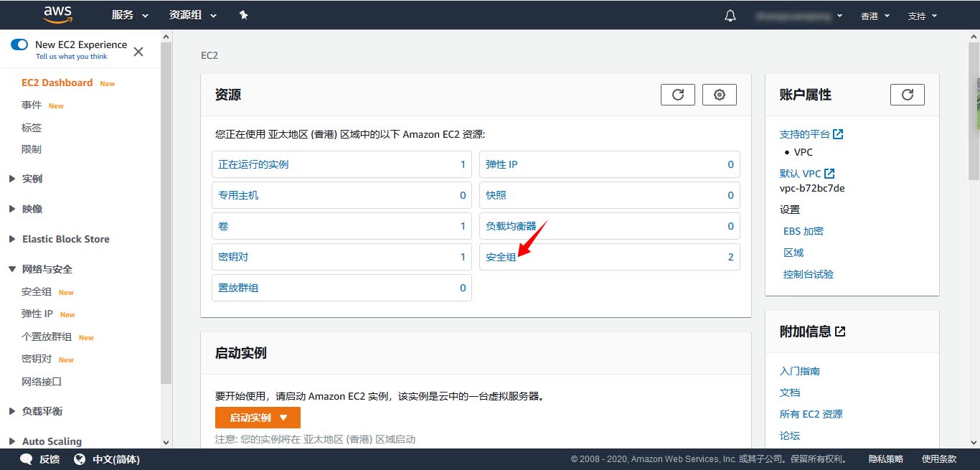Image resolution: width=980 pixels, height=470 pixels.
Task: Open 安全组 in the sidebar
Action: tap(37, 292)
